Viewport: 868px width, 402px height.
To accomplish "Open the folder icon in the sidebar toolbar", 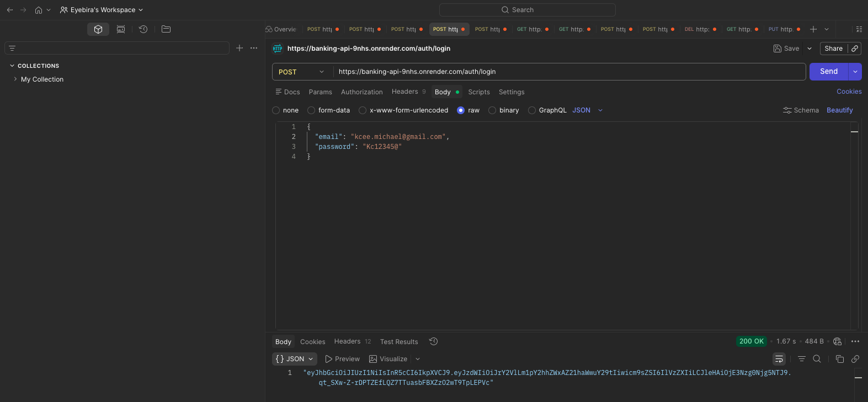I will click(x=166, y=29).
